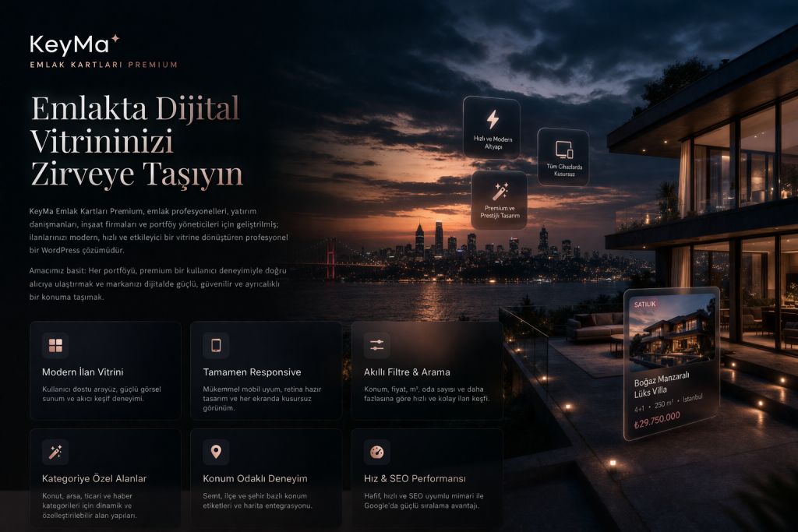This screenshot has height=532, width=798.
Task: Click the sliders icon above Akıllı Filtre & Arama
Action: tap(376, 345)
